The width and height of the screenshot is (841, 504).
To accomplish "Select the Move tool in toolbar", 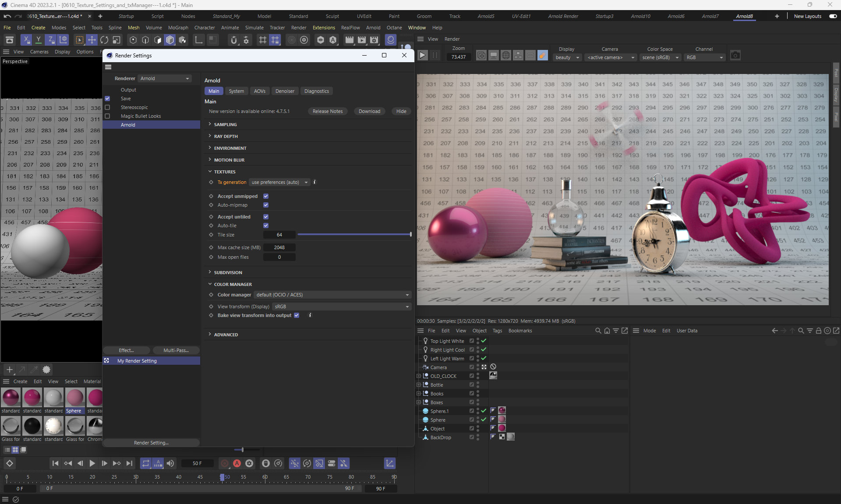I will click(92, 40).
